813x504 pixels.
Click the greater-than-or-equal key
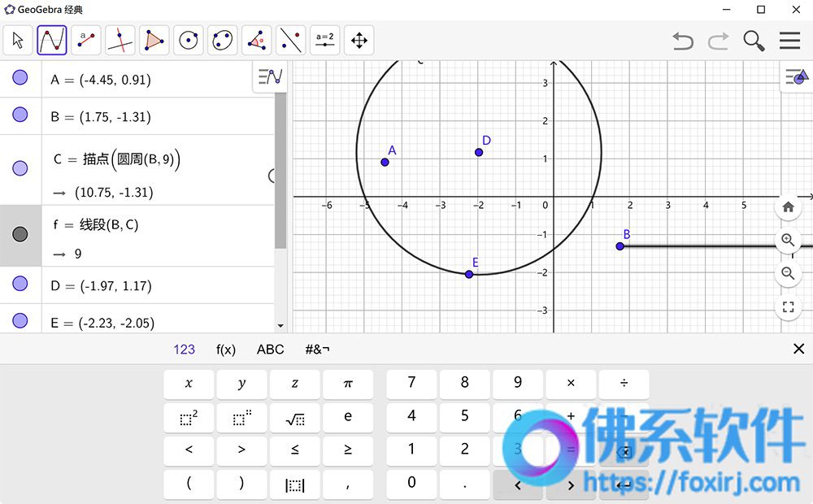coord(348,450)
